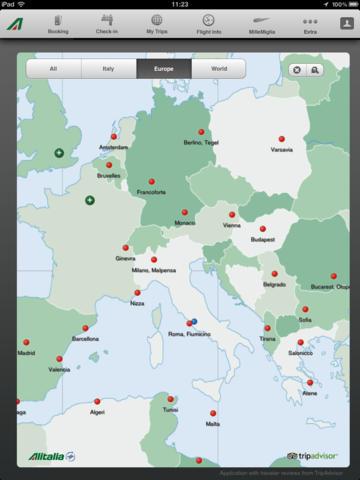Select the Tirana destination pin

[x=267, y=328]
